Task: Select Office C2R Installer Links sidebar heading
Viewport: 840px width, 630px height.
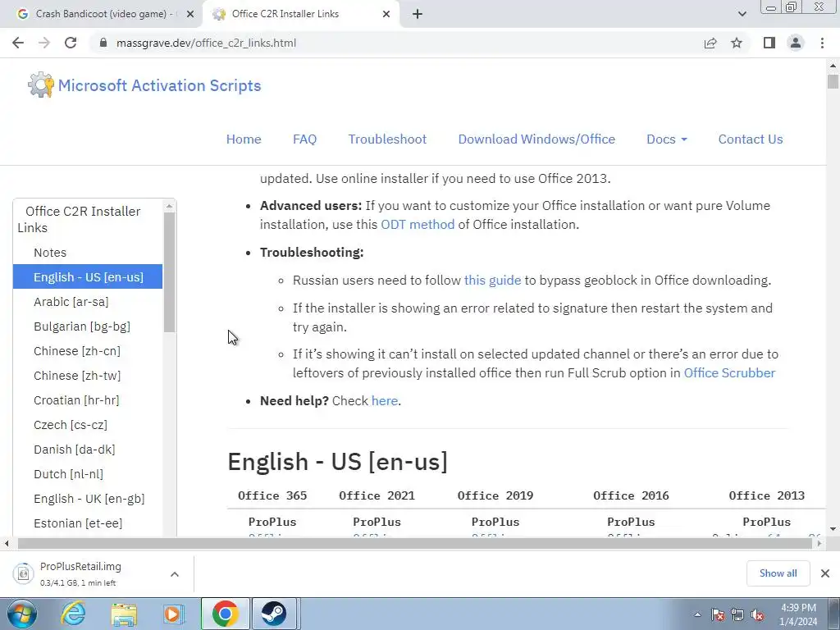Action: [x=79, y=219]
